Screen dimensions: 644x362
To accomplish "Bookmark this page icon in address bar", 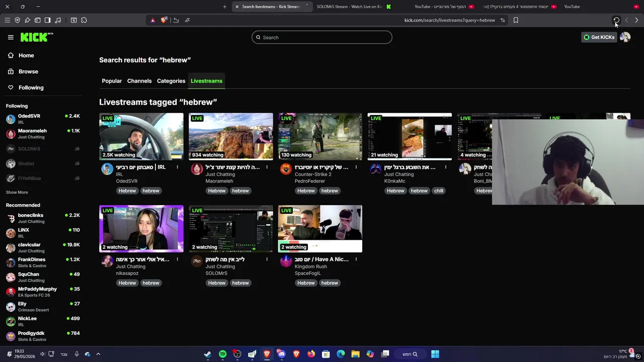I will coord(516,20).
